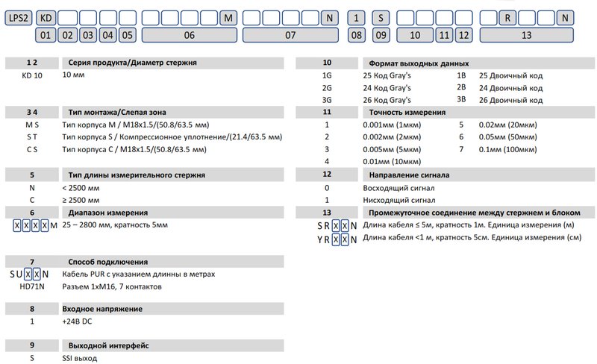597x364 pixels.
Task: Click "24 Код Gray's" description
Action: click(387, 88)
